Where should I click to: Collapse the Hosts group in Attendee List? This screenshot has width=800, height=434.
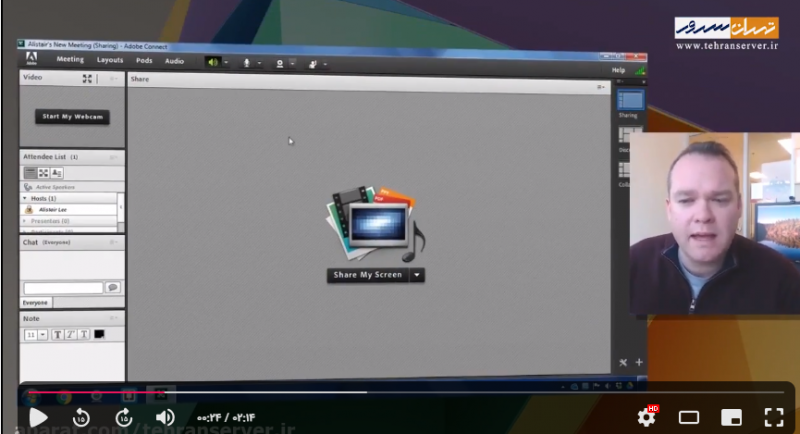(x=27, y=199)
